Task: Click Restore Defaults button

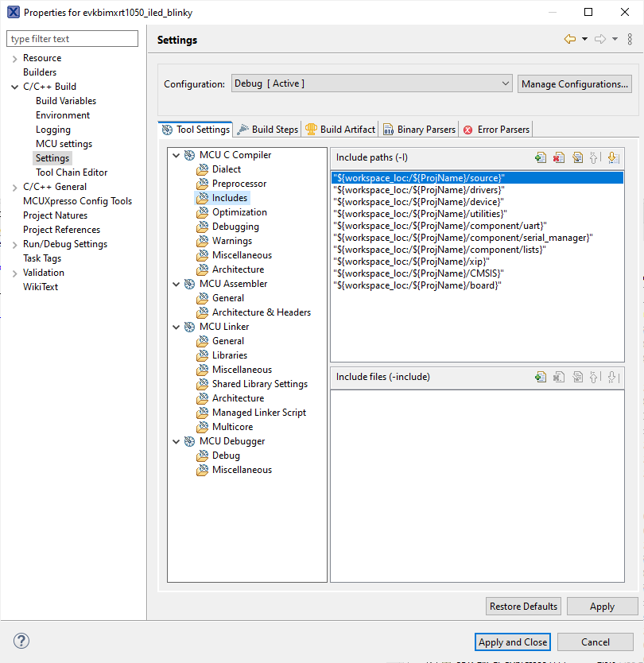Action: [x=523, y=607]
